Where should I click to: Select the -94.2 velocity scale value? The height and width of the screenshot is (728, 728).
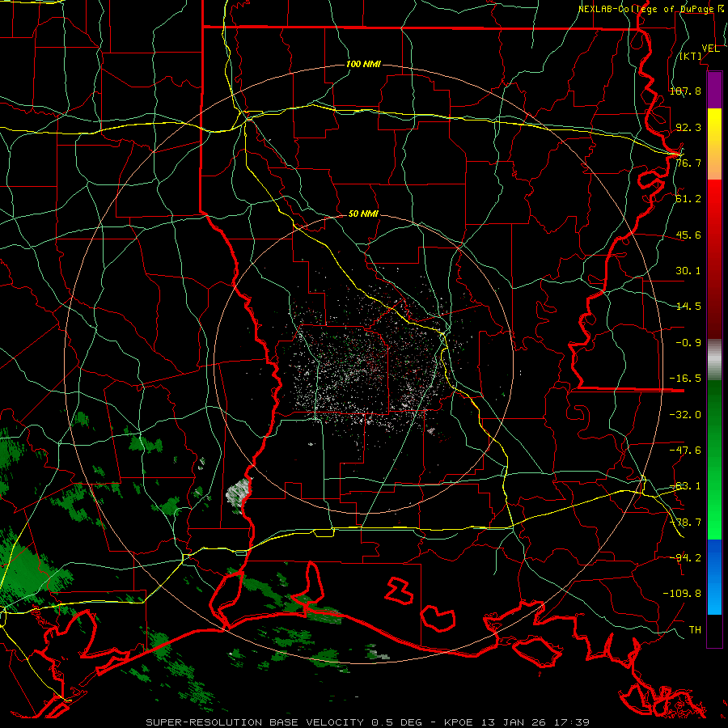pos(685,557)
